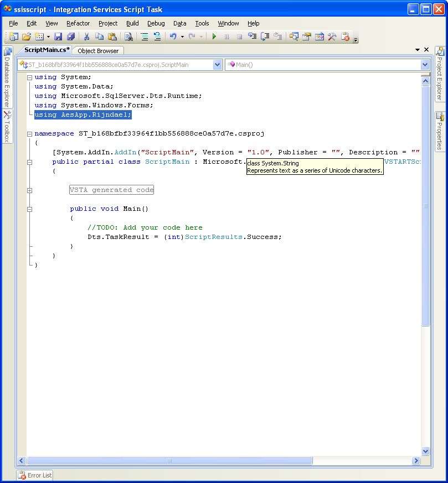The height and width of the screenshot is (483, 448).
Task: Close the active document with the X
Action: (426, 49)
